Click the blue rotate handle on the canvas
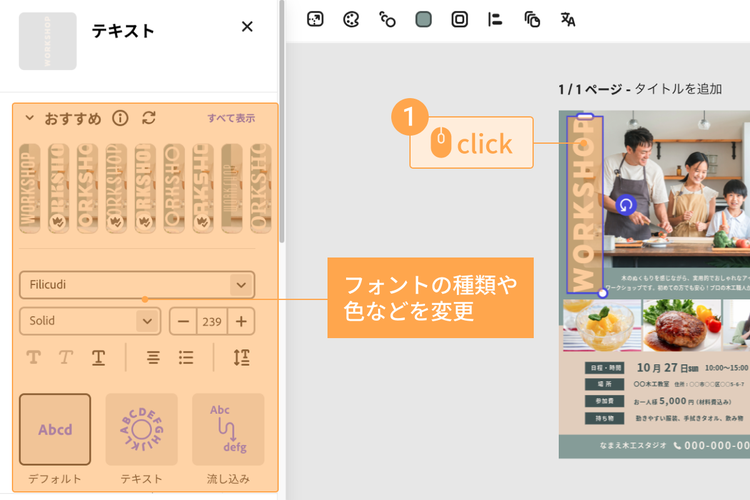The width and height of the screenshot is (750, 500). (626, 205)
